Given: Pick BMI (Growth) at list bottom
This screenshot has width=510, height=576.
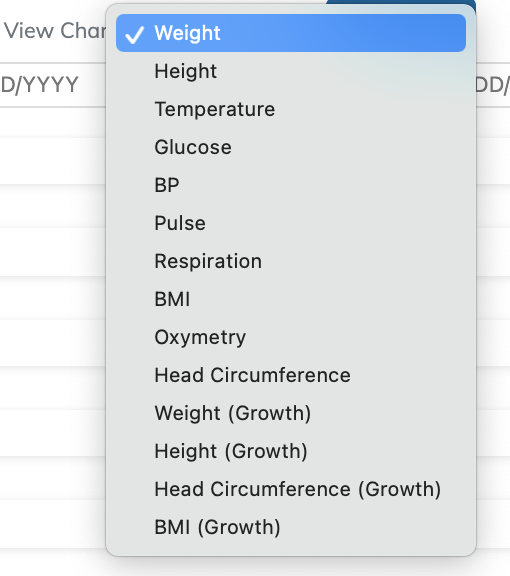Looking at the screenshot, I should pos(291,527).
